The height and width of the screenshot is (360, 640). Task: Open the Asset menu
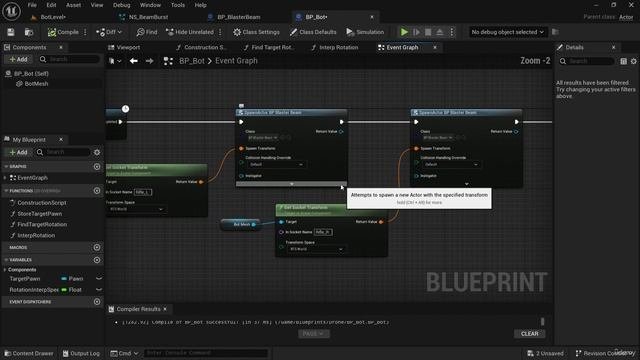tap(73, 5)
